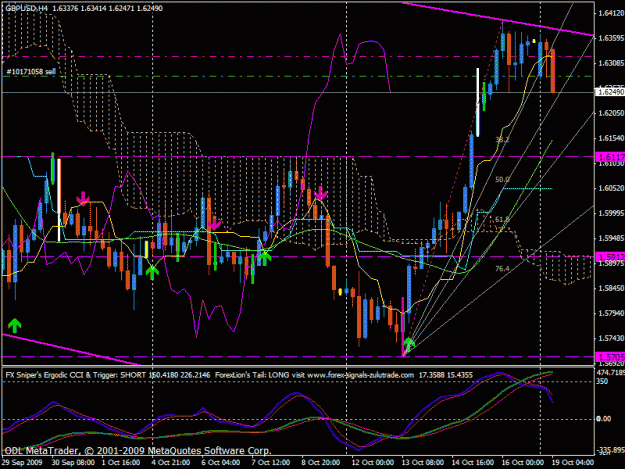
Task: Click the 8 Oct 20:00 time label
Action: pos(320,463)
